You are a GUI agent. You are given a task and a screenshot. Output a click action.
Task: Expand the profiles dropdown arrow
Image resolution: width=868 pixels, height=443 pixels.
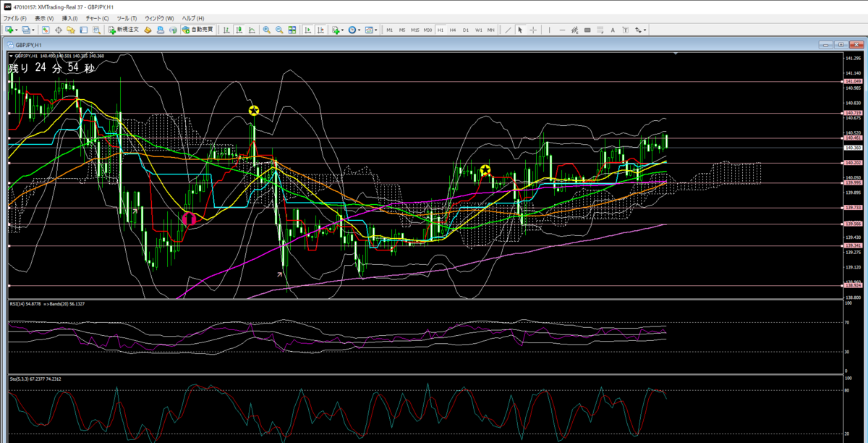pyautogui.click(x=33, y=30)
